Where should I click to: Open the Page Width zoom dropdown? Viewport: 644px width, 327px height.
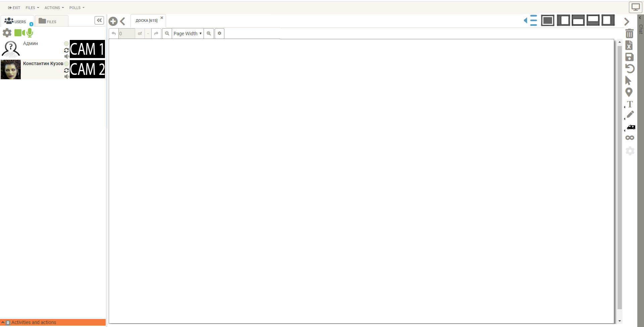point(187,34)
